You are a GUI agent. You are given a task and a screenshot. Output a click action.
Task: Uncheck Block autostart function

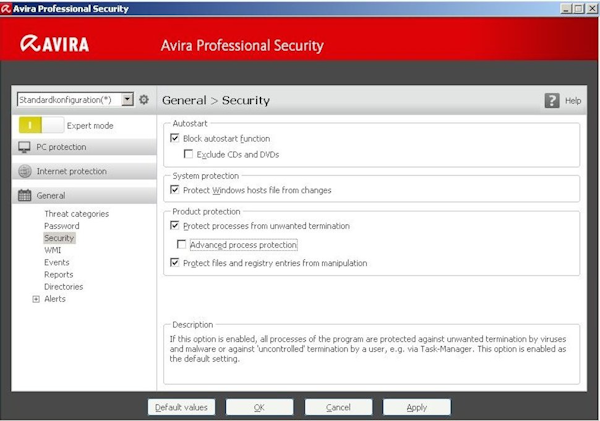click(175, 138)
